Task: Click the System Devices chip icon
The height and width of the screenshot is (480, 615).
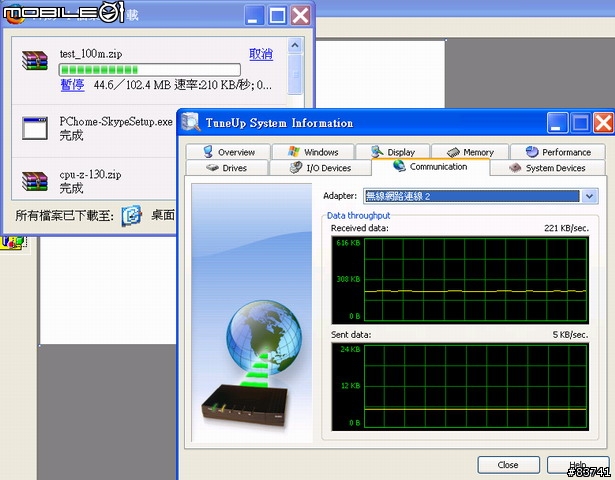Action: coord(515,168)
